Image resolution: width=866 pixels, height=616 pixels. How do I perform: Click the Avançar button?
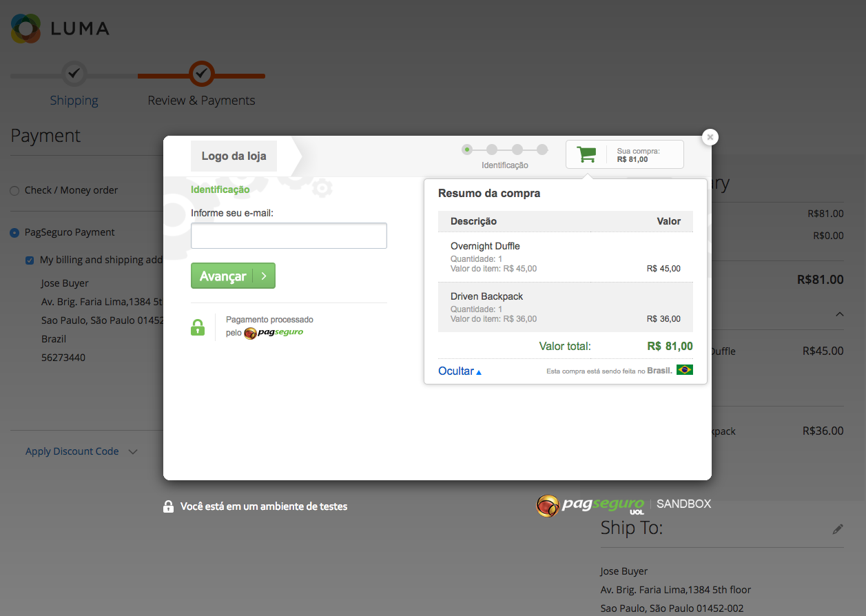(233, 276)
